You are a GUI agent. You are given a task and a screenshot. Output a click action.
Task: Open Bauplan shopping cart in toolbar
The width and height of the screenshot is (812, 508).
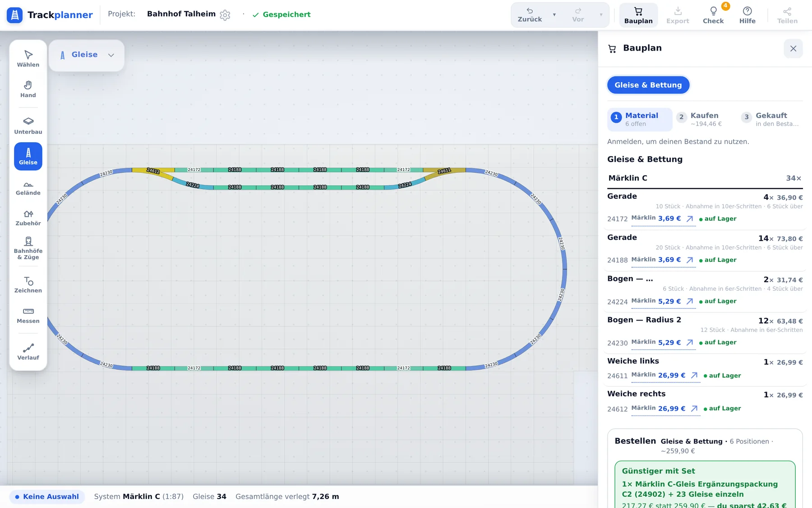[638, 15]
